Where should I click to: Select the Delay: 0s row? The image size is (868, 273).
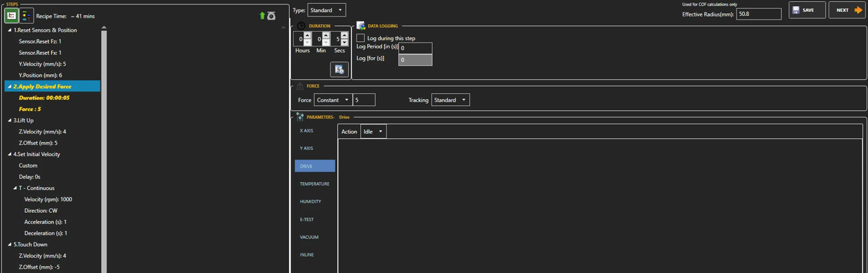pos(30,177)
